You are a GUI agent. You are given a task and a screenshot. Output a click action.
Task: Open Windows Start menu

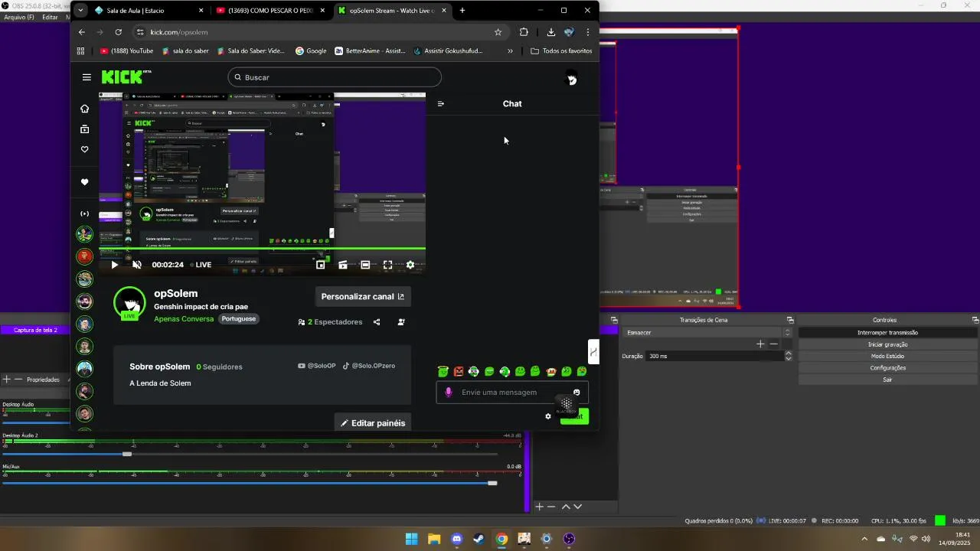coord(412,539)
